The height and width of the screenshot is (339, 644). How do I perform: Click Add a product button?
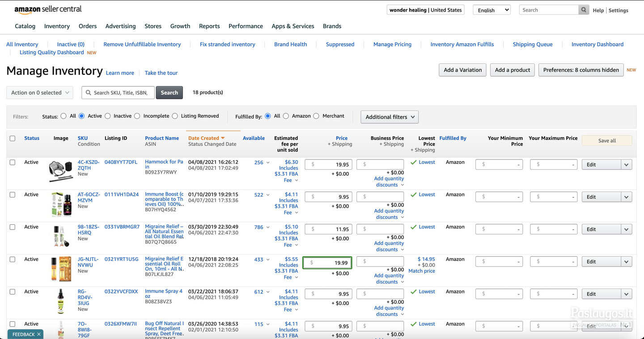(513, 70)
